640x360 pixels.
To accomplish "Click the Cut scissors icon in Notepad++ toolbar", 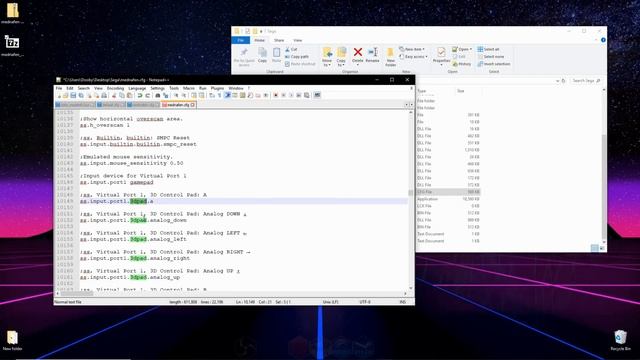I will [x=114, y=96].
